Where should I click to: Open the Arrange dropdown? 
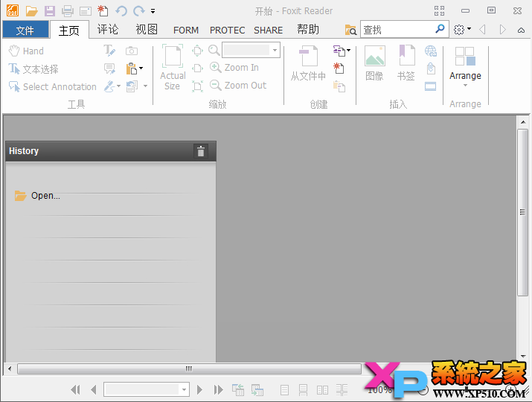coord(465,66)
